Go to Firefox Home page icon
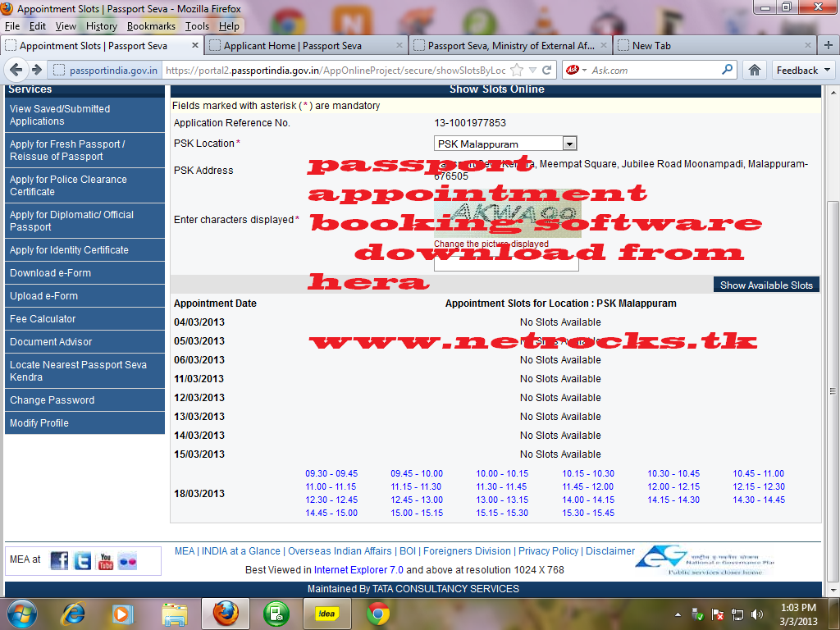840x630 pixels. [755, 70]
